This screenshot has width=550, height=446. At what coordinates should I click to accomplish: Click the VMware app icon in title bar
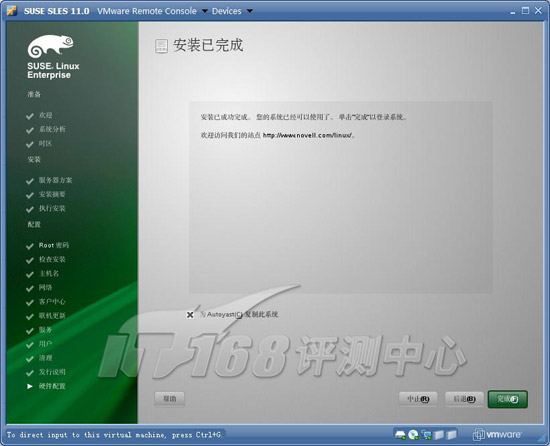[12, 11]
